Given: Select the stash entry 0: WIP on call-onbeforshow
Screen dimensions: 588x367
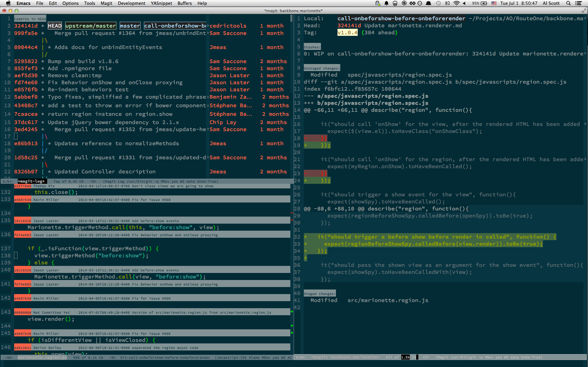Looking at the screenshot, I should [x=444, y=54].
